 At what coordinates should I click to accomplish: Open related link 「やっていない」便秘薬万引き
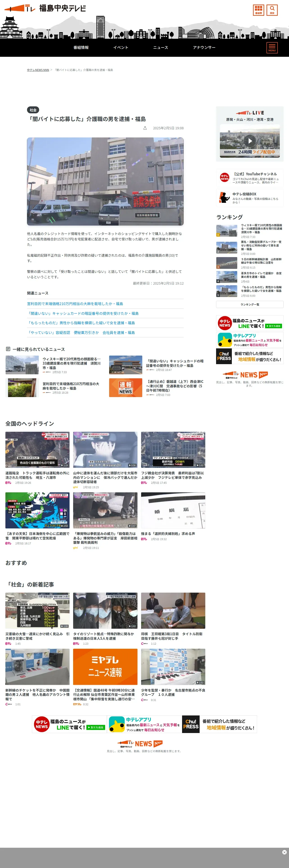click(x=81, y=333)
